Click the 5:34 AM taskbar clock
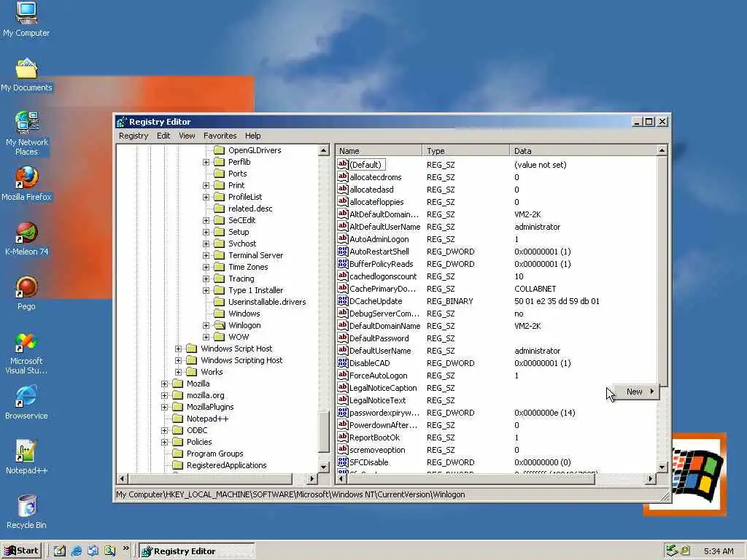The width and height of the screenshot is (747, 560). [719, 551]
